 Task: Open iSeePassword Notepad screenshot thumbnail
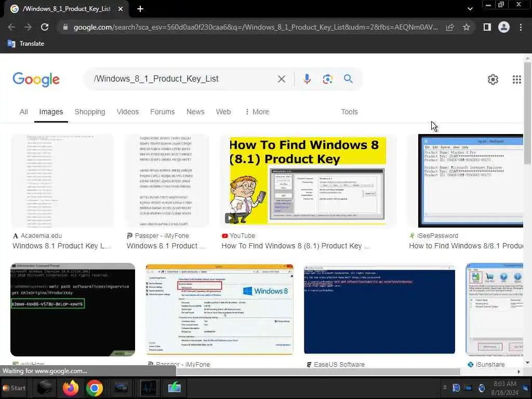pyautogui.click(x=471, y=181)
